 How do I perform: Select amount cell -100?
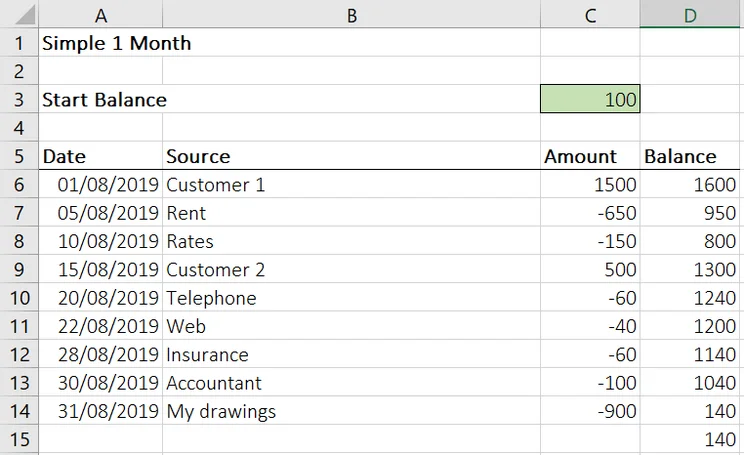click(590, 382)
